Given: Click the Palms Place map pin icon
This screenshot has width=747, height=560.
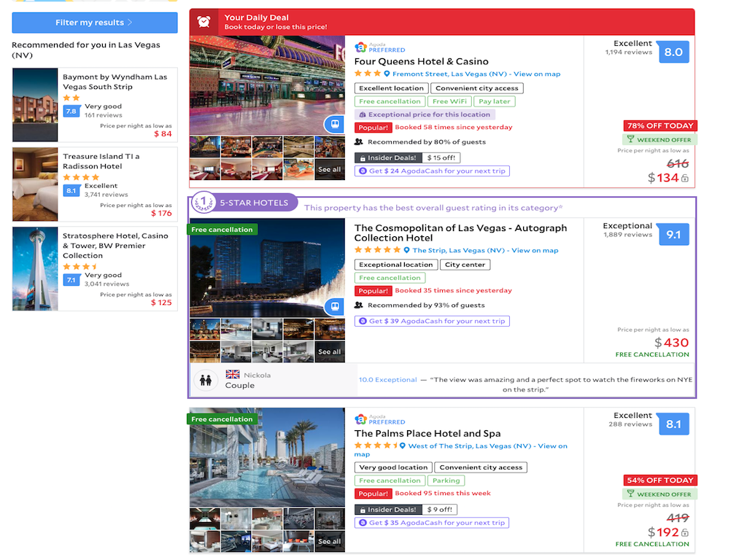Looking at the screenshot, I should pyautogui.click(x=403, y=446).
